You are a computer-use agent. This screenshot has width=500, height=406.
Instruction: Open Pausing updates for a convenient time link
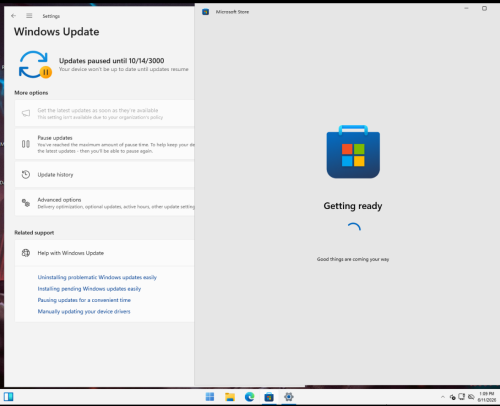coord(84,300)
